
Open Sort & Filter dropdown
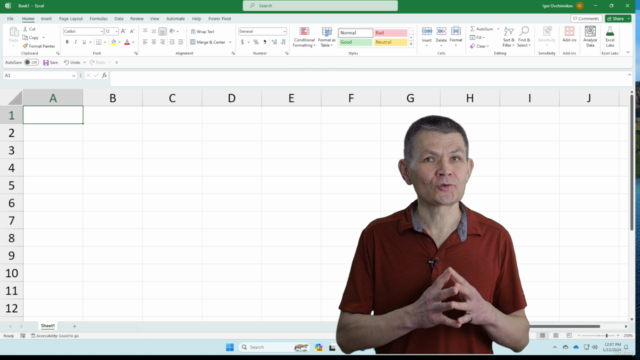509,37
